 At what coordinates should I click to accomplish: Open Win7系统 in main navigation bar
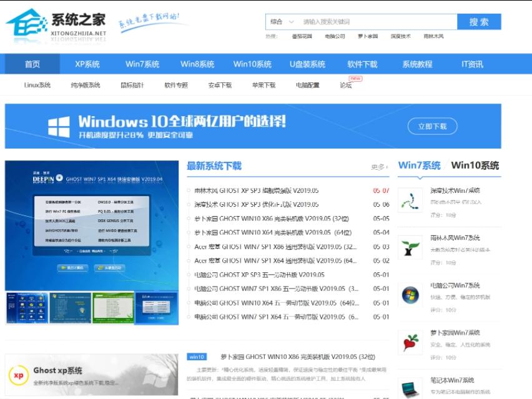142,64
